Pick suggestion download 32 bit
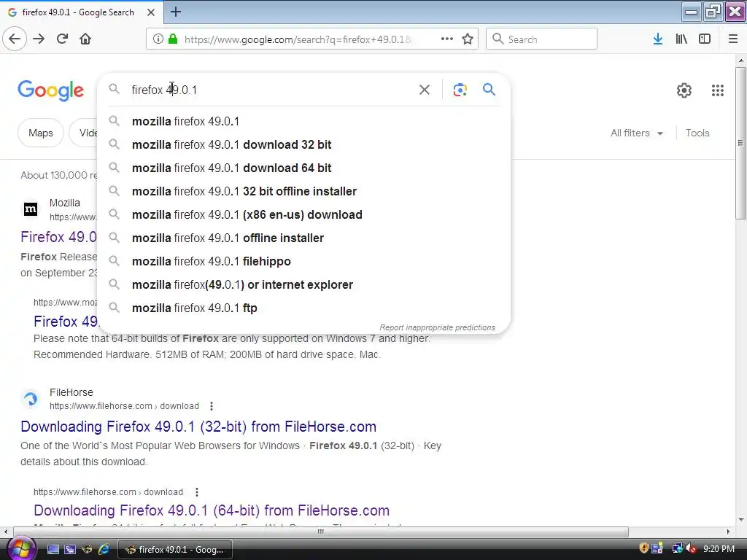747x560 pixels. (x=304, y=144)
